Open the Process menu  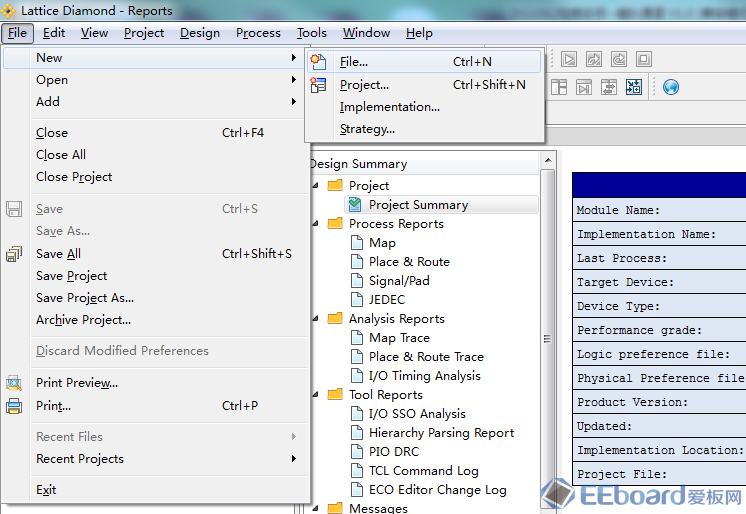258,33
